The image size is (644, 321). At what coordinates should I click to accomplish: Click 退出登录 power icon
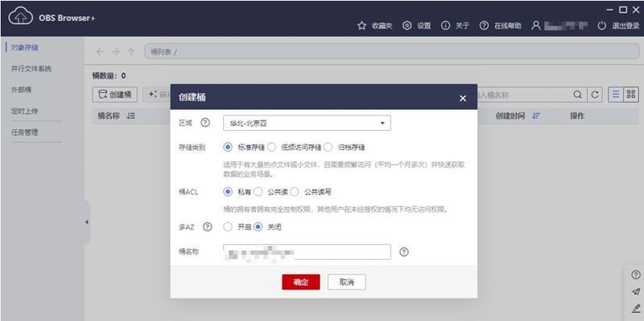pyautogui.click(x=601, y=26)
